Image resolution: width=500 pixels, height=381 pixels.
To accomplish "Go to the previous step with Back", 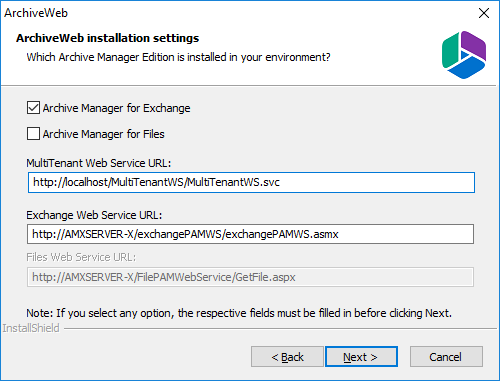I will [x=287, y=357].
